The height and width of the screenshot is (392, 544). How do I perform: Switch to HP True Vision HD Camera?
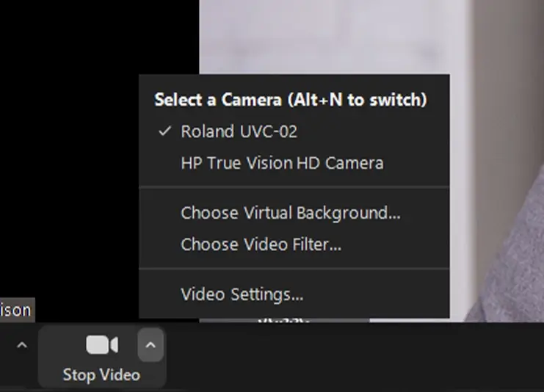click(x=282, y=163)
